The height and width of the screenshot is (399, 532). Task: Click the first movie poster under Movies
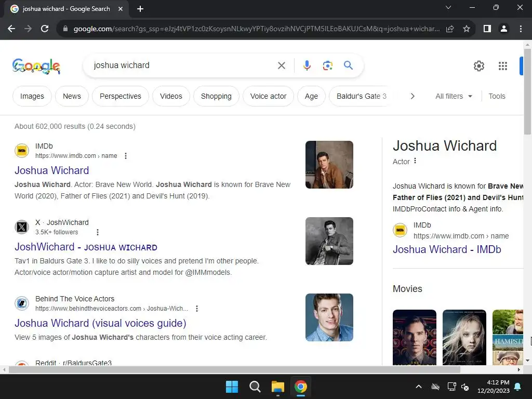(415, 337)
